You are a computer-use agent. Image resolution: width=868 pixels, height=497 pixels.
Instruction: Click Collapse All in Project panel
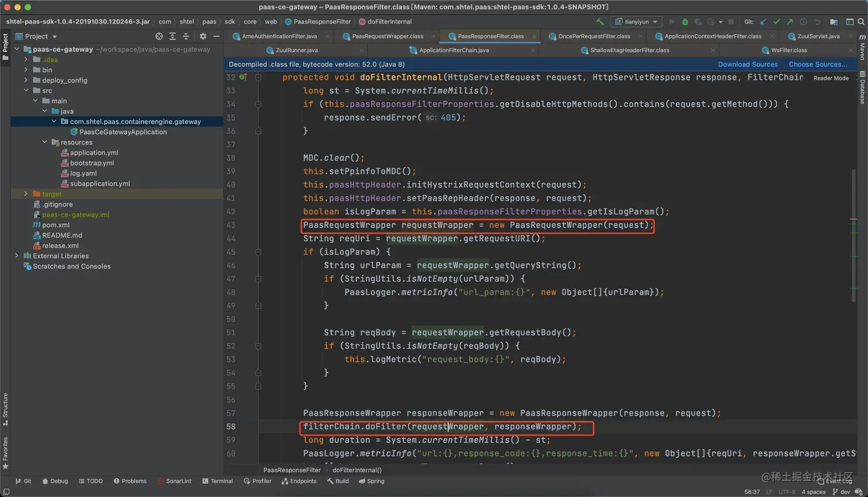pyautogui.click(x=186, y=36)
